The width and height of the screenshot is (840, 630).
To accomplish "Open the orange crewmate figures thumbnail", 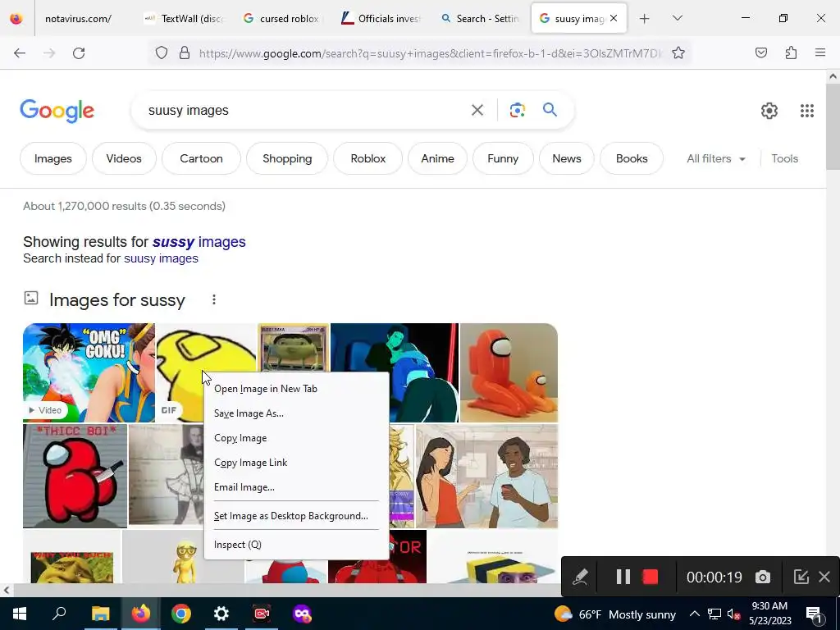I will [509, 373].
